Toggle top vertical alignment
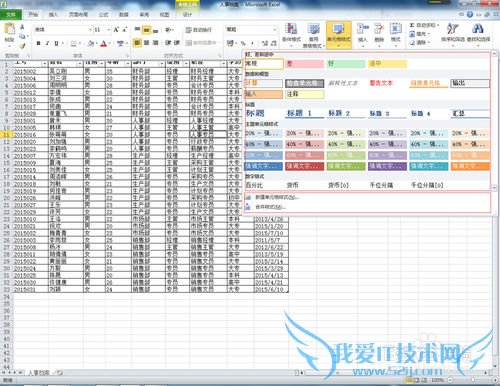 click(x=137, y=30)
